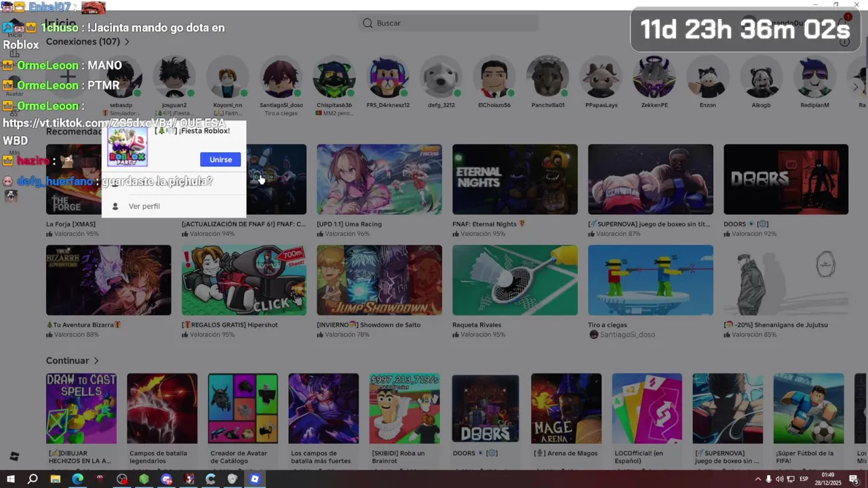The image size is (868, 488).
Task: Click the Fiesta Roblox game icon in popup
Action: (127, 147)
